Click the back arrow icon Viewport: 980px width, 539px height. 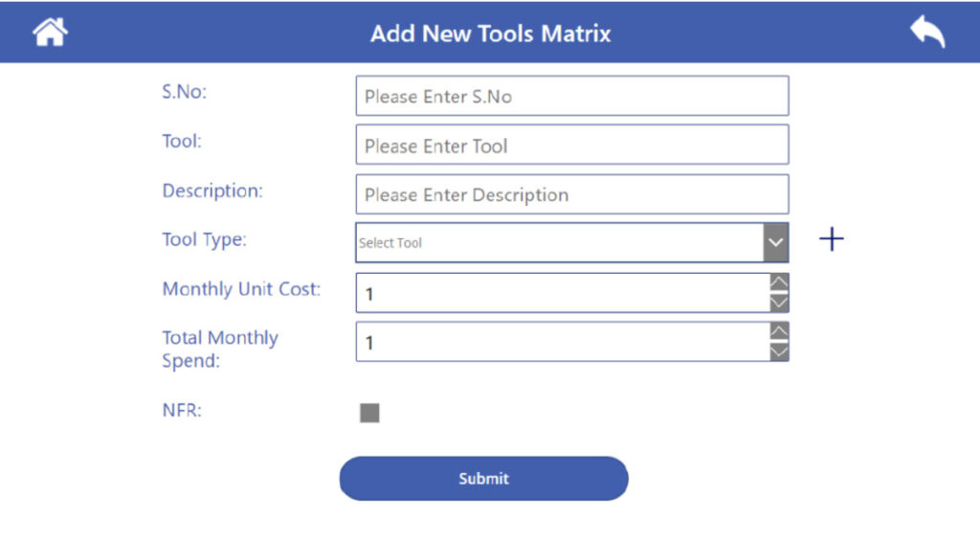(x=927, y=33)
